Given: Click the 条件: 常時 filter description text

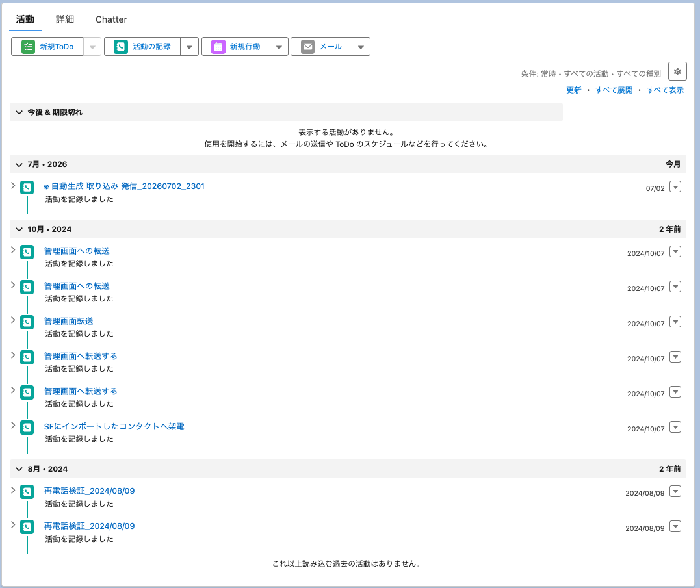Looking at the screenshot, I should pos(591,73).
